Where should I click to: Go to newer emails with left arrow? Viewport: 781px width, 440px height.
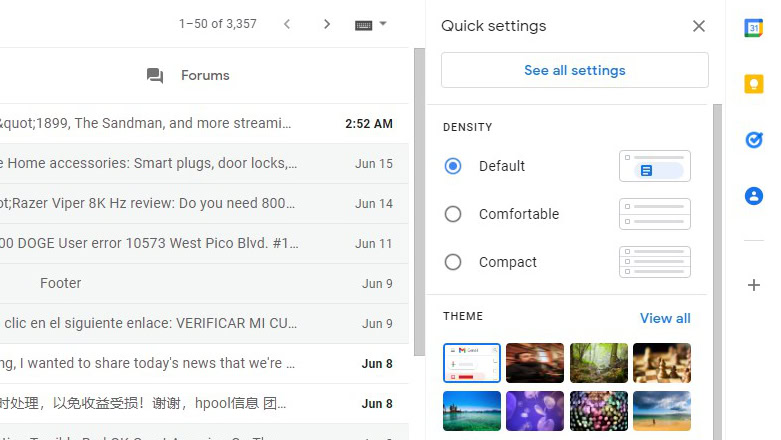coord(287,24)
